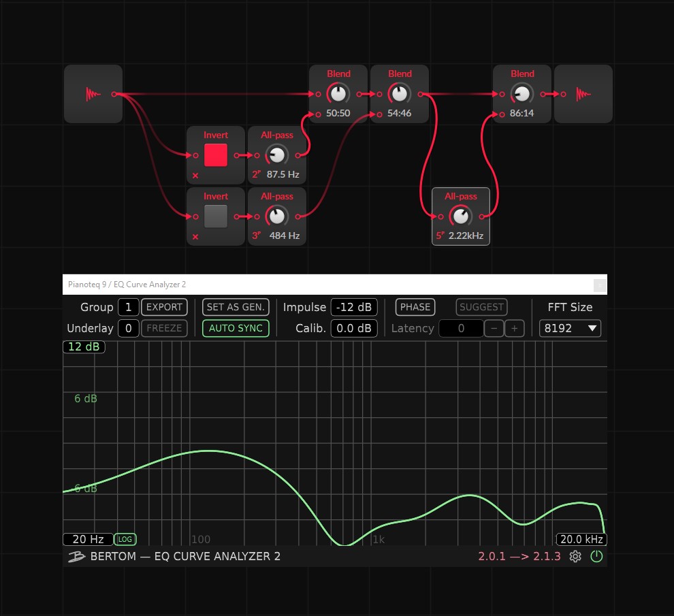Click the 5P pole count of 2.22kHz All-pass
The width and height of the screenshot is (674, 616).
[440, 236]
